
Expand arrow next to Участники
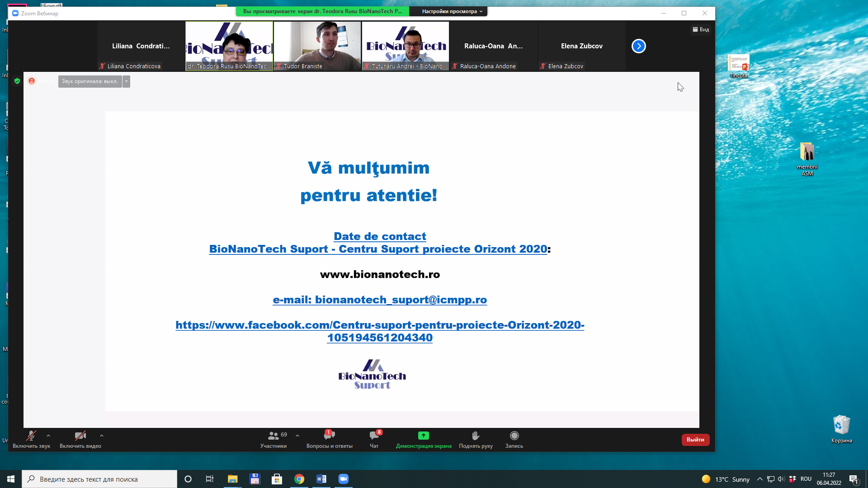[x=297, y=436]
